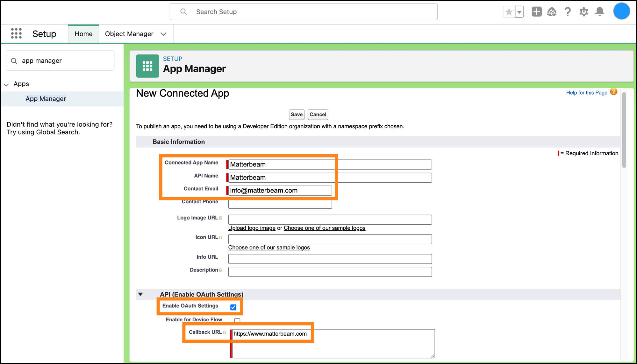This screenshot has width=637, height=364.
Task: Switch to the Home tab
Action: pos(83,34)
